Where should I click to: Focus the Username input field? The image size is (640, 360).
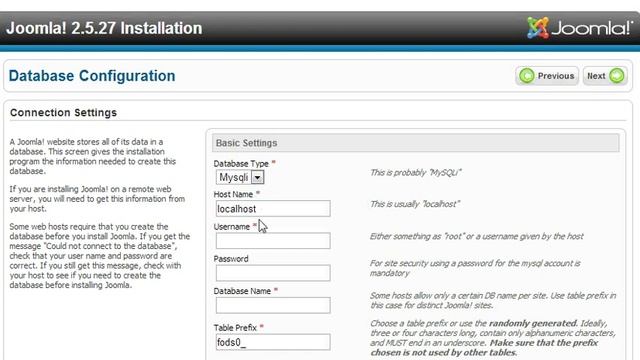[273, 241]
